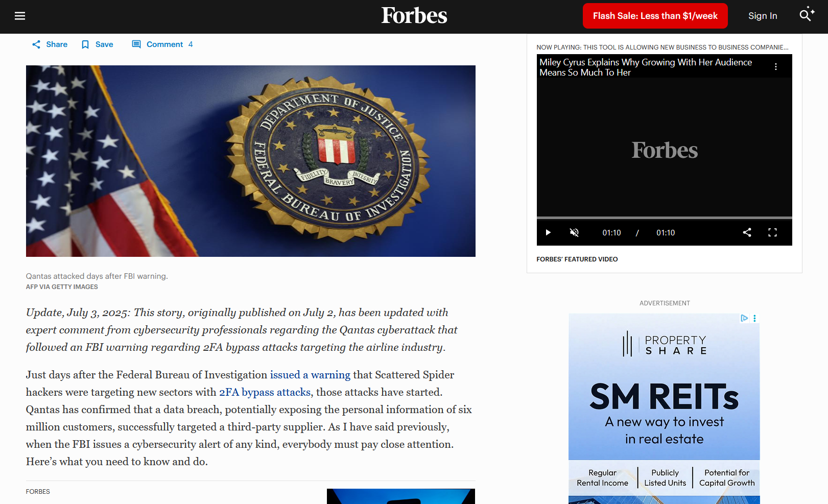Share the video with player share icon
Viewport: 828px width, 504px height.
[747, 233]
